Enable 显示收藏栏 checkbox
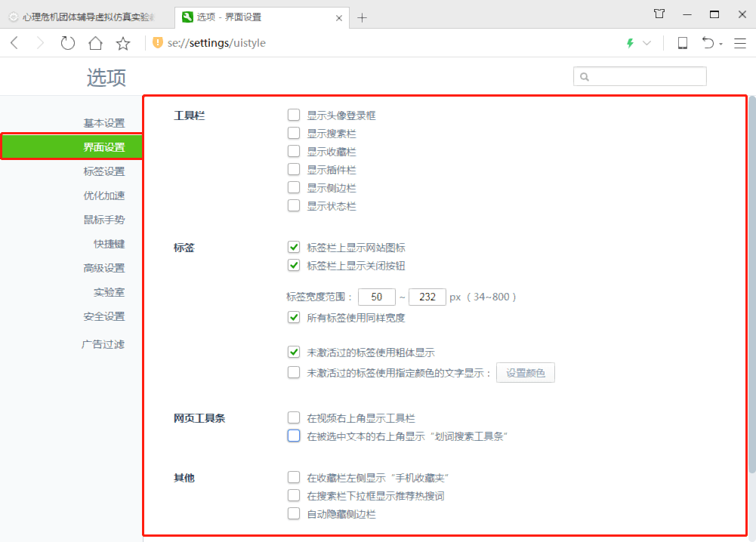Screen dimensions: 756x542 [x=294, y=152]
